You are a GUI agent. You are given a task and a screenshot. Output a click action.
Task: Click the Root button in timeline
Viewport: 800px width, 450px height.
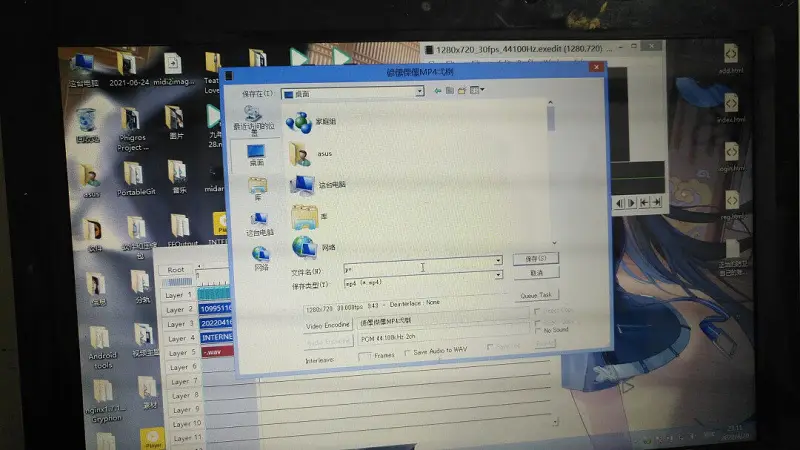[x=176, y=269]
